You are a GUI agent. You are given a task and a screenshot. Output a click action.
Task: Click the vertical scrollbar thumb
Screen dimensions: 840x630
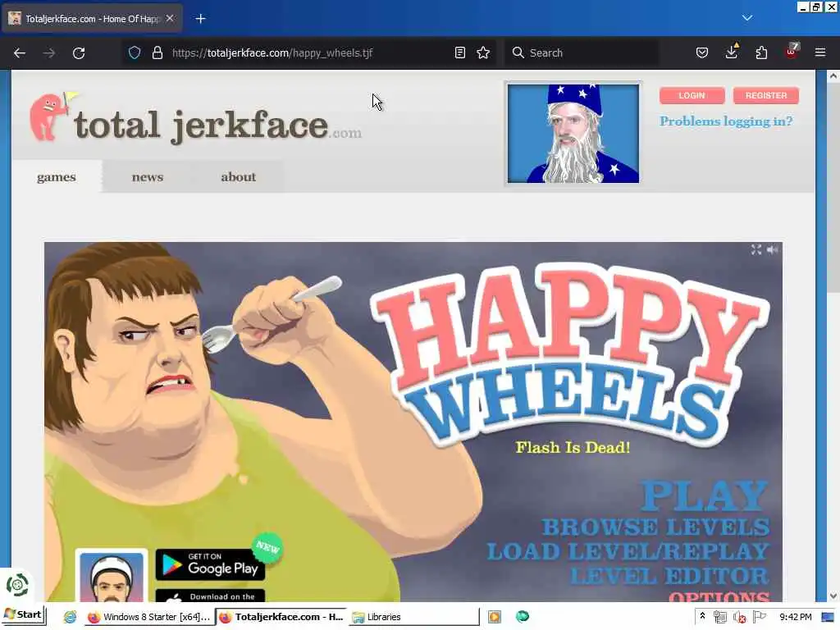833,188
